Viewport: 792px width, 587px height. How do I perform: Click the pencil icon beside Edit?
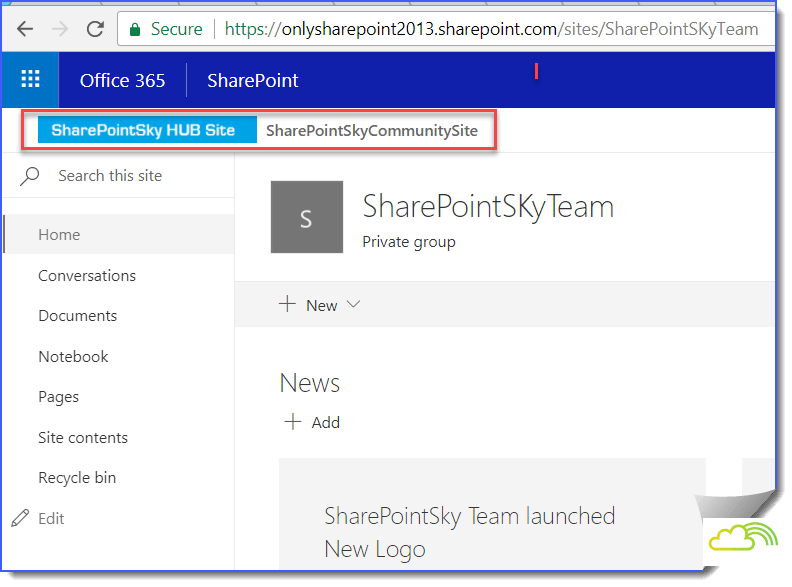click(20, 518)
